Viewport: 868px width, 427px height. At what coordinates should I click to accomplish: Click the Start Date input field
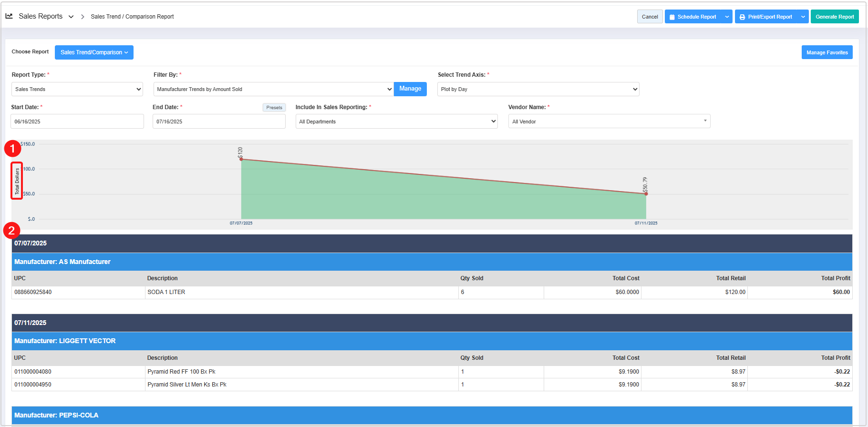(77, 122)
